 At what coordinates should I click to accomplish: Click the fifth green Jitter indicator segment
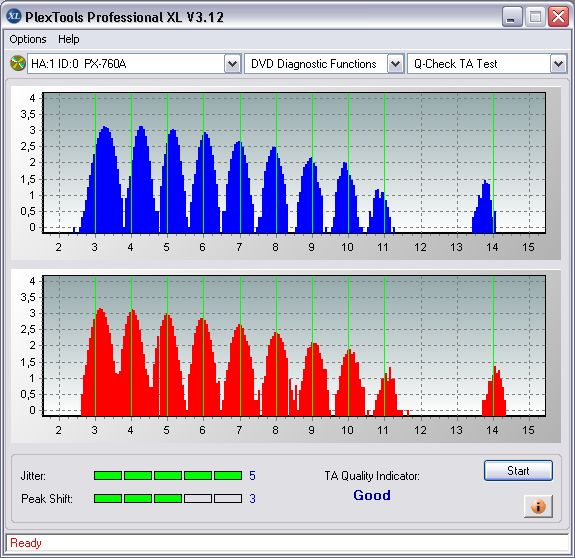point(228,476)
